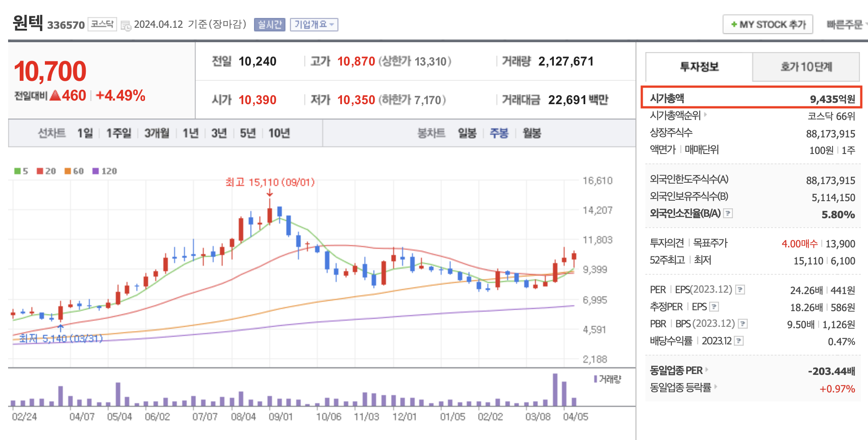
Task: Click the MY STOCK 추가 button
Action: click(x=767, y=24)
